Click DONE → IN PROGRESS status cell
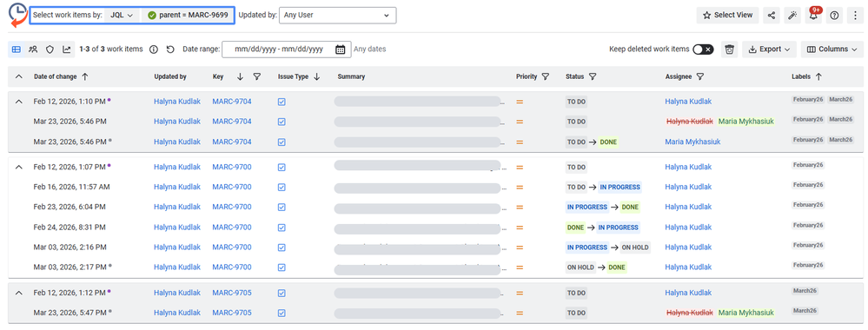 602,228
